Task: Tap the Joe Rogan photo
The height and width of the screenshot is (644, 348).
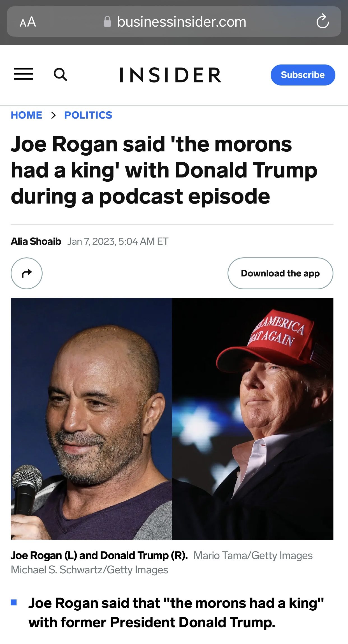Action: click(x=91, y=419)
